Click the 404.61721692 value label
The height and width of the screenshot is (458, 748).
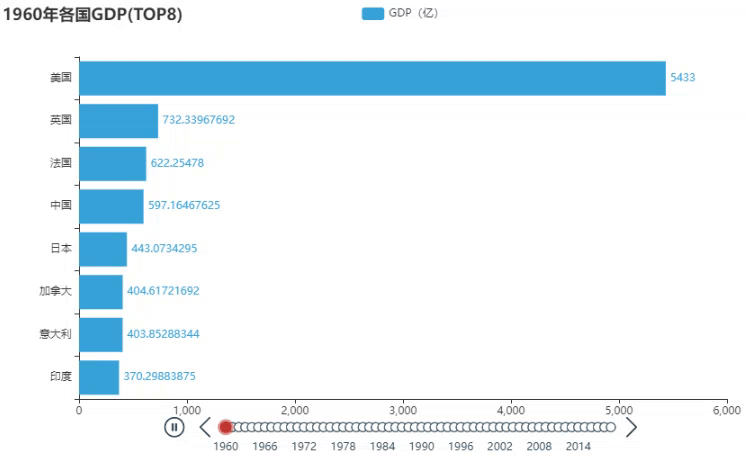(163, 291)
